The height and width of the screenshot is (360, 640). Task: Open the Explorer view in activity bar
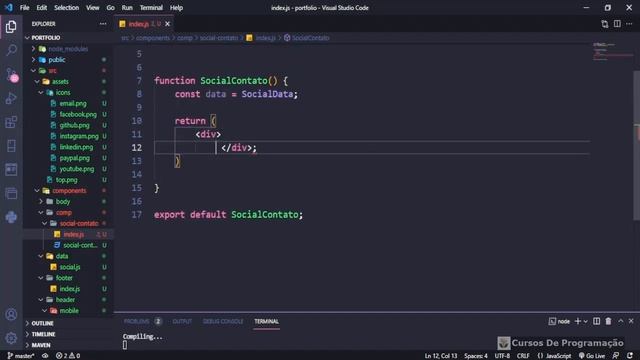tap(11, 27)
